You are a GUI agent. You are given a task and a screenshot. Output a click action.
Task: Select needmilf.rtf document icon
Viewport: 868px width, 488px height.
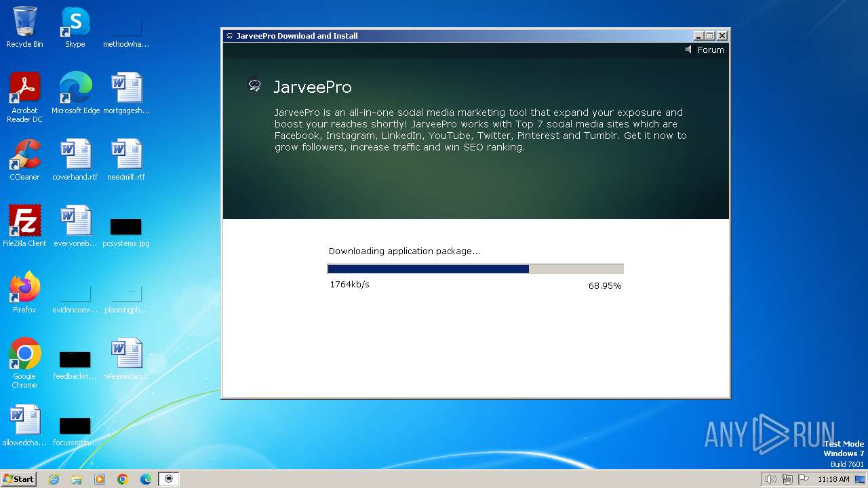tap(126, 159)
